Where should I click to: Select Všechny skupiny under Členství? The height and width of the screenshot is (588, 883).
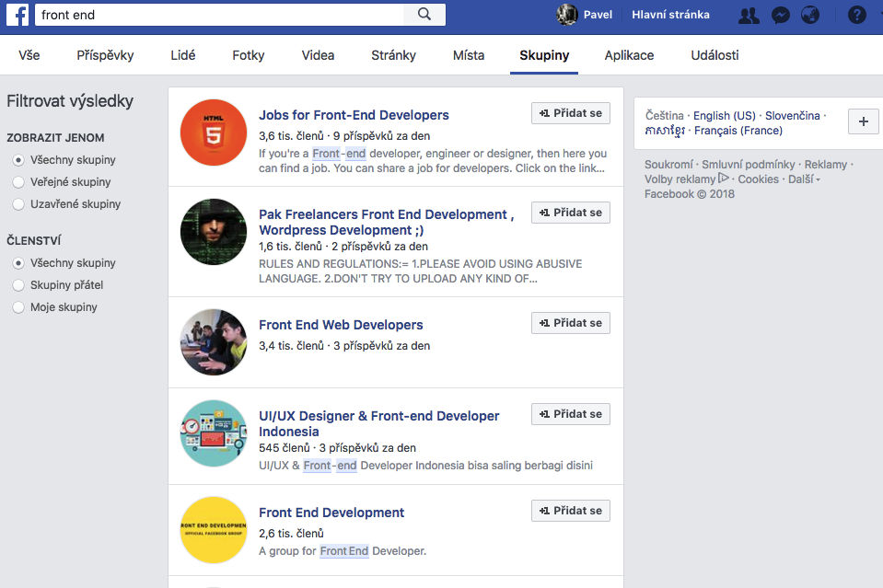pos(18,263)
